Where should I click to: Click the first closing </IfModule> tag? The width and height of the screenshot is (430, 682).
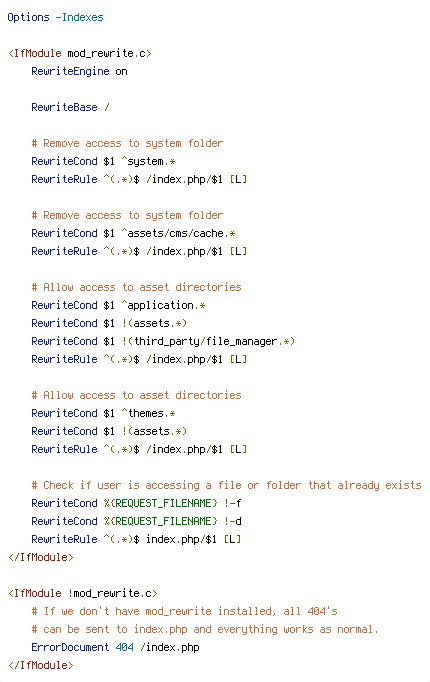click(x=40, y=557)
